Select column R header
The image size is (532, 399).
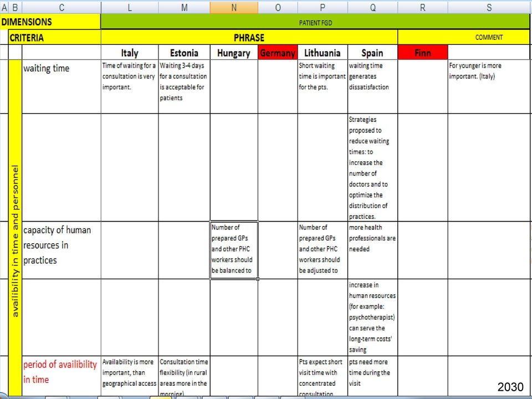pos(423,7)
